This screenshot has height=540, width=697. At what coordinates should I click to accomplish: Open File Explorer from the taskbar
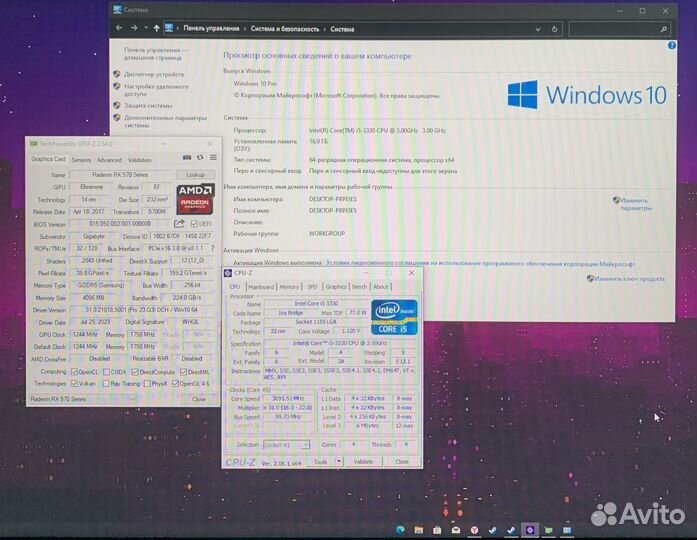point(418,530)
